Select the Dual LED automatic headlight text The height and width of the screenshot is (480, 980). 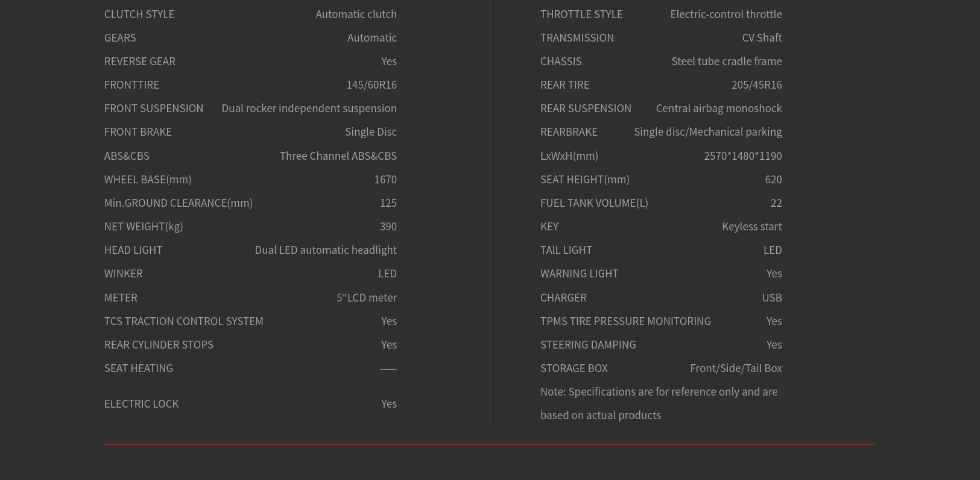(326, 250)
